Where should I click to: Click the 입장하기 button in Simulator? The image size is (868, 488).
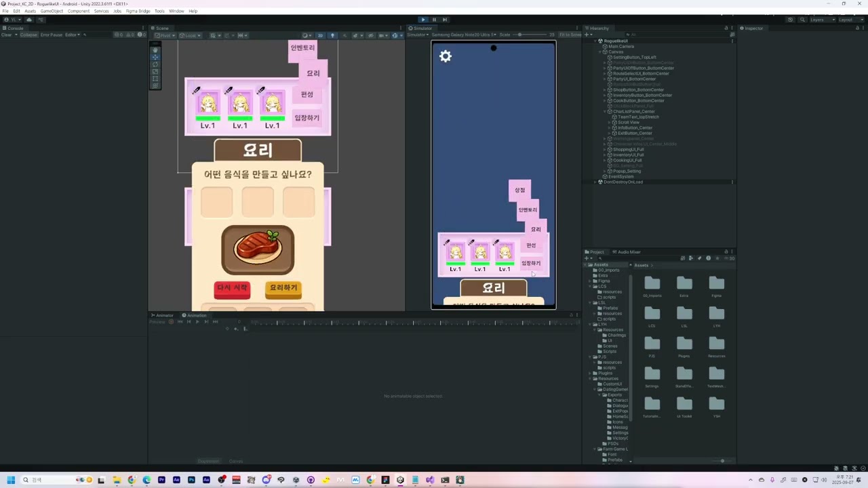[x=531, y=264]
